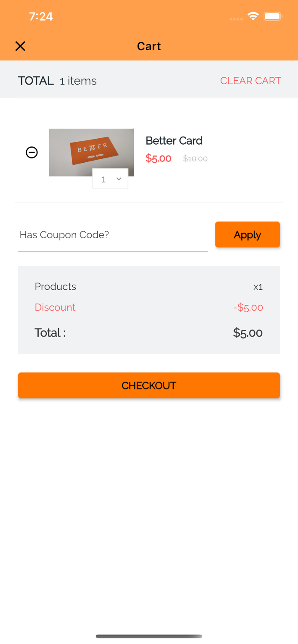
Task: Close the Cart screen with the X icon
Action: pyautogui.click(x=20, y=46)
